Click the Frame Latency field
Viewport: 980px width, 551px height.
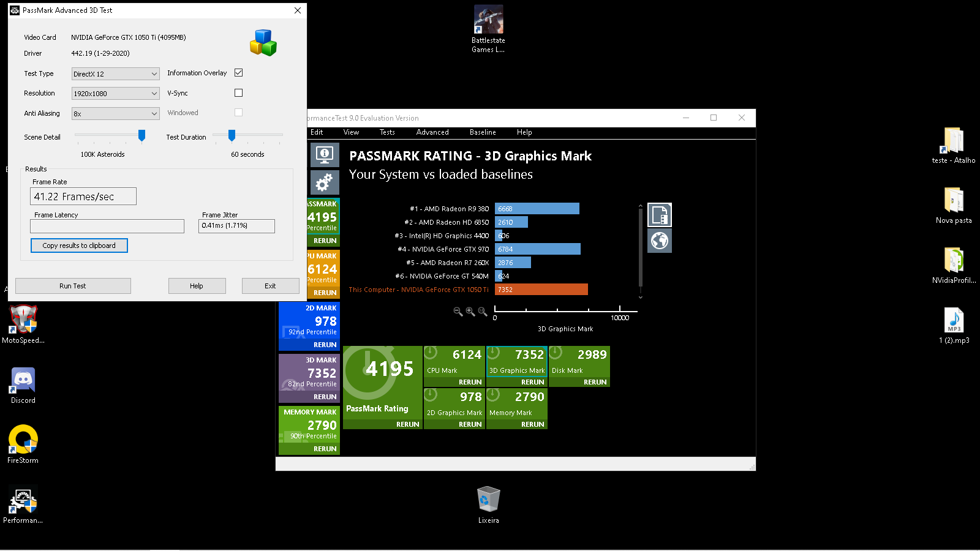[x=107, y=226]
